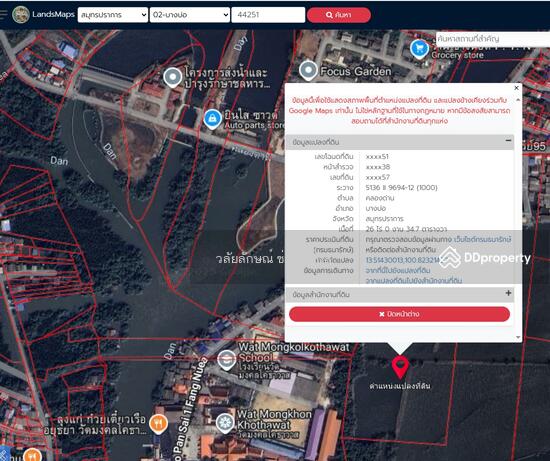The height and width of the screenshot is (461, 550).
Task: Click the red search button
Action: 338,15
